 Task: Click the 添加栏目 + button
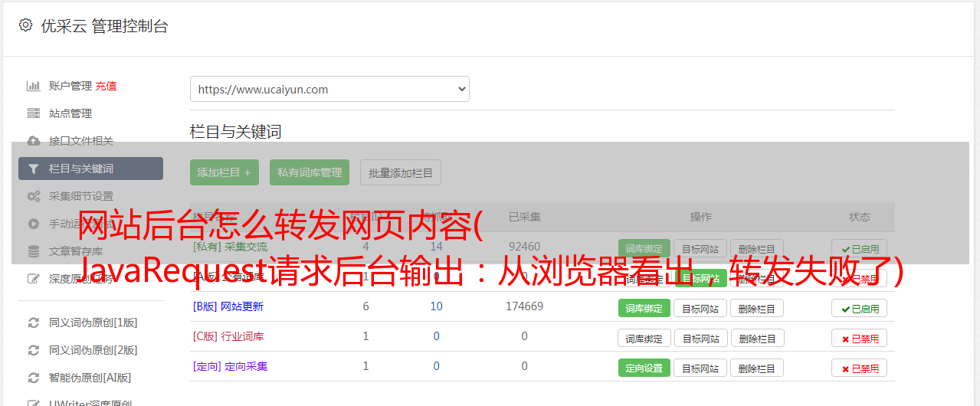225,172
